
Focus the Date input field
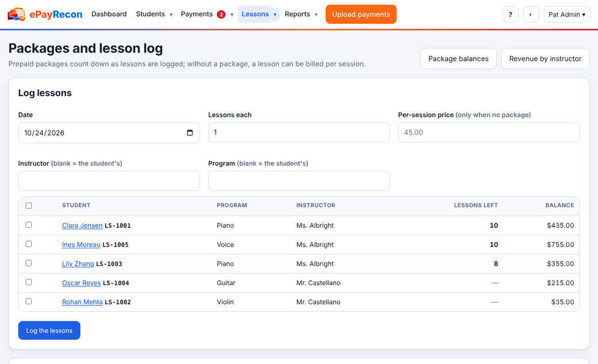click(x=109, y=133)
